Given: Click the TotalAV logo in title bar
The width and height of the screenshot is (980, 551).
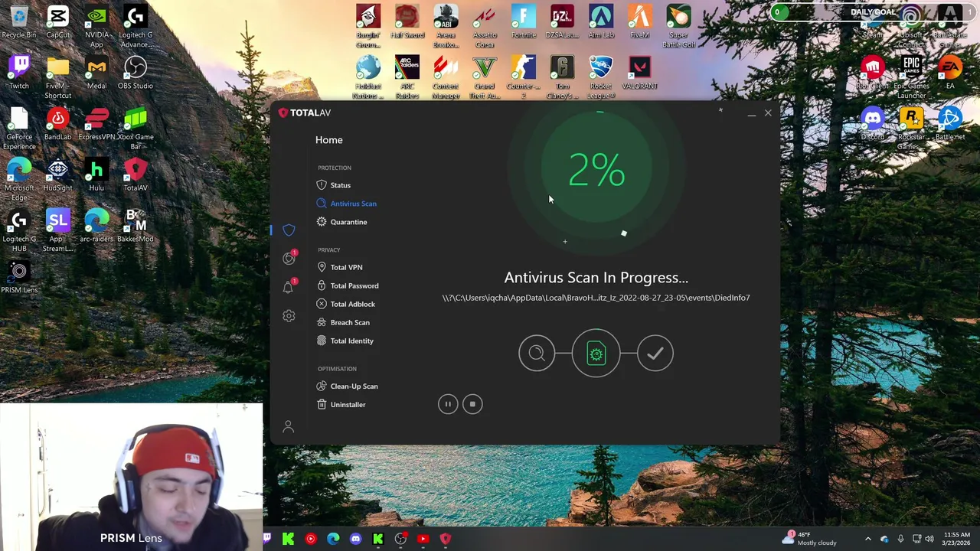Looking at the screenshot, I should pos(305,112).
